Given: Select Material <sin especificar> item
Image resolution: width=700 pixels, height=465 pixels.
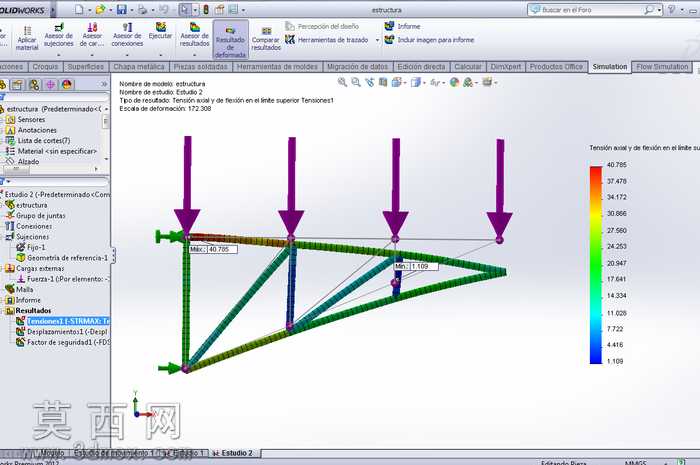Looking at the screenshot, I should (x=57, y=151).
